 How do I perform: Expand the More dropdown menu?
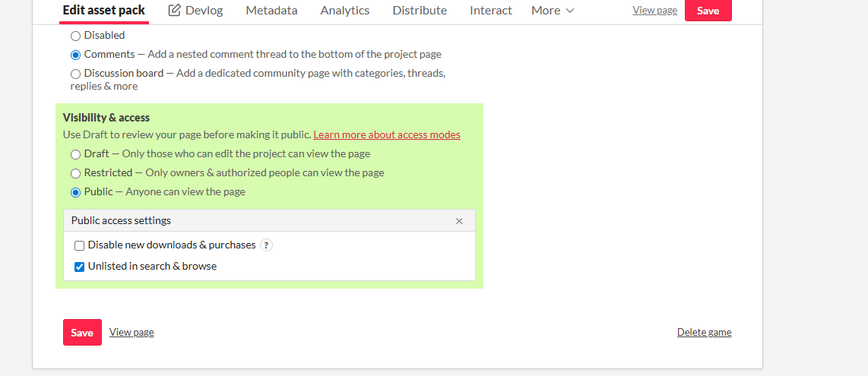tap(553, 11)
